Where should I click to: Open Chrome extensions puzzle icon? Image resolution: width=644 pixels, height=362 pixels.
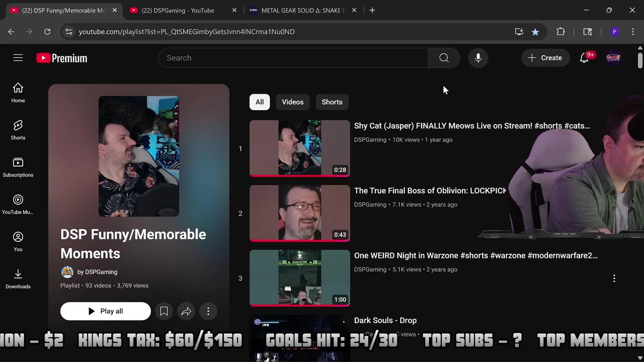coord(560,32)
